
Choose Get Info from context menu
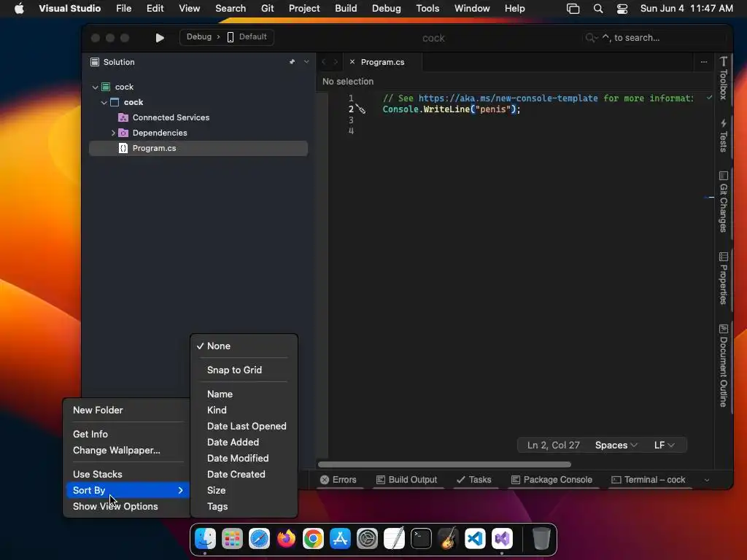[x=128, y=435]
